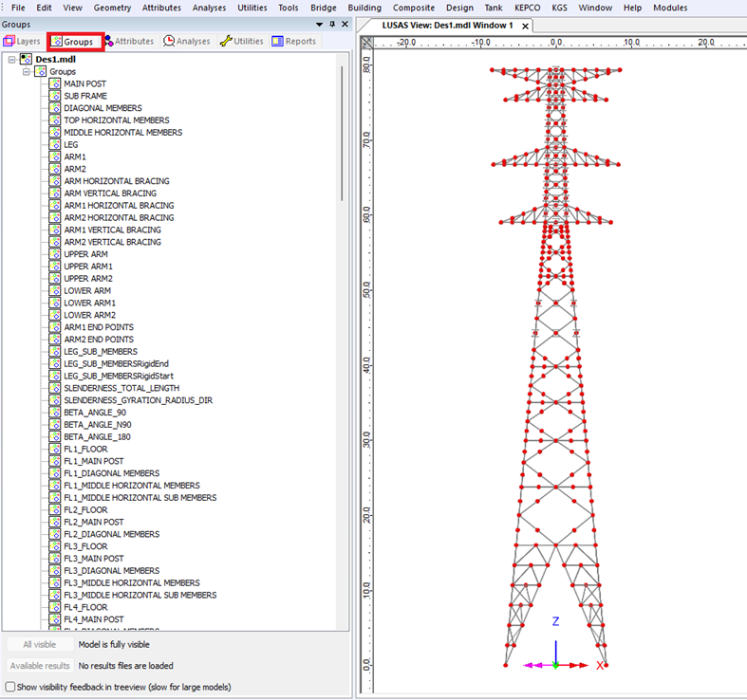The width and height of the screenshot is (747, 700).
Task: Enable show visibility feedback in treeview
Action: (x=10, y=687)
